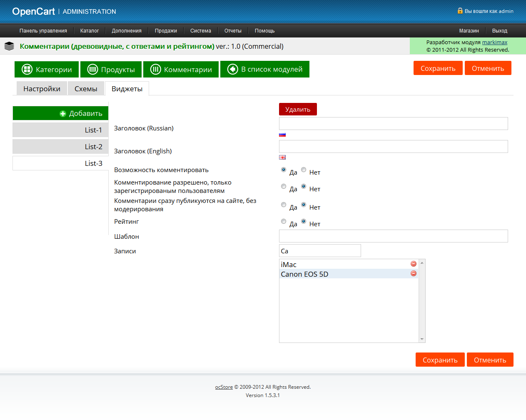Click the layered stack module icon

tap(9, 46)
